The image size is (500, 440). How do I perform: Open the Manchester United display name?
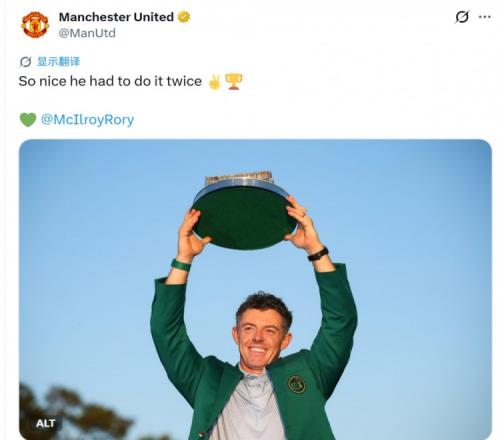coord(116,17)
